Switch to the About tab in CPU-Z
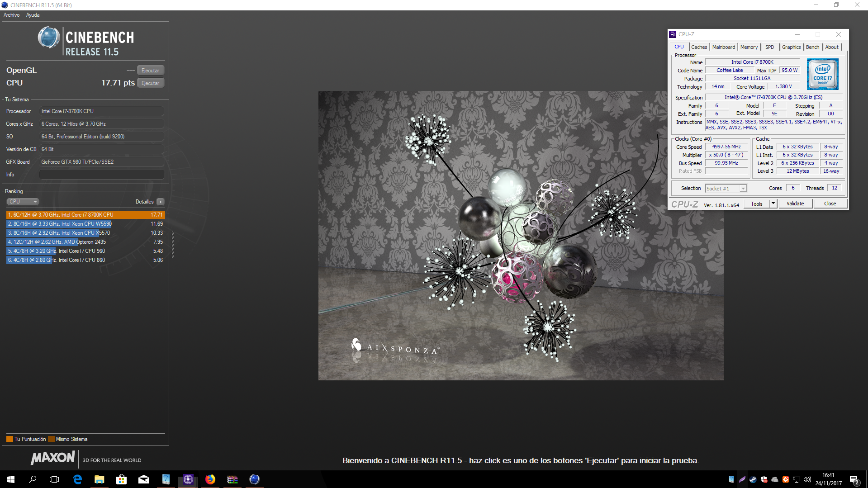 (x=832, y=47)
